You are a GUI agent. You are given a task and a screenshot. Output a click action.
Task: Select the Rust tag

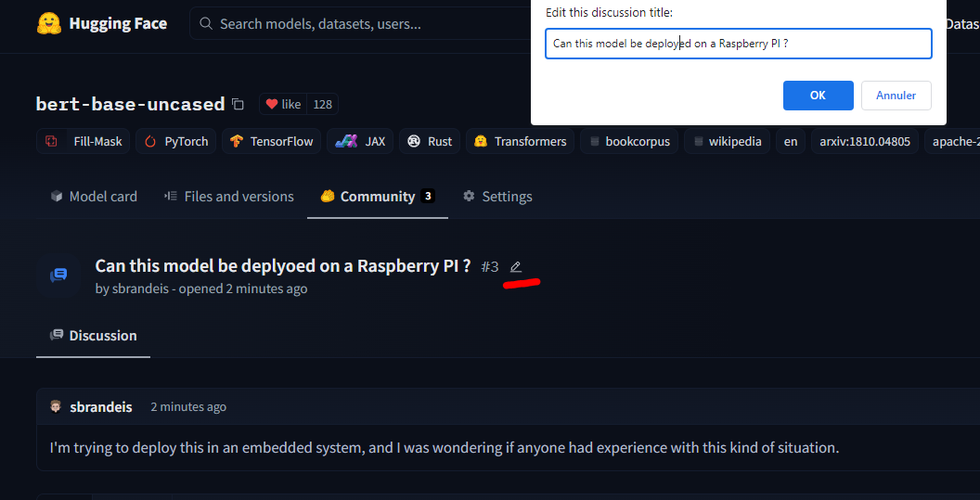[x=430, y=142]
